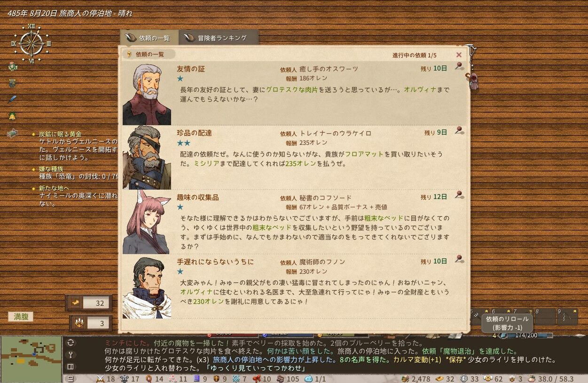This screenshot has width=588, height=383.
Task: Toggle pin icon on 珍品の配達 quest
Action: [x=459, y=131]
